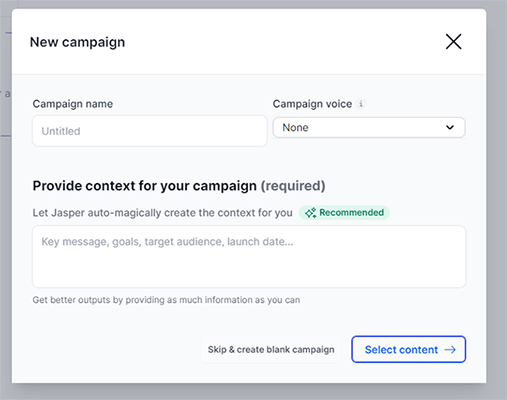507x400 pixels.
Task: Click the Campaign voice info icon
Action: pyautogui.click(x=361, y=104)
